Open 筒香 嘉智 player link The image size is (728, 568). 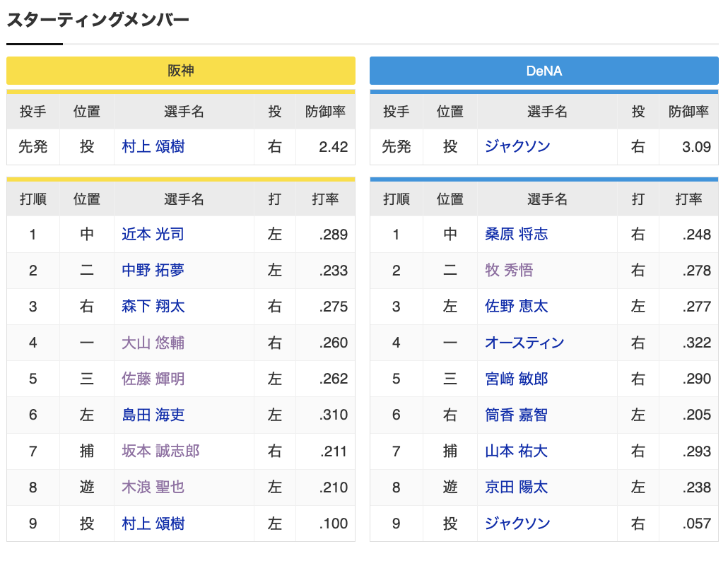pyautogui.click(x=516, y=415)
